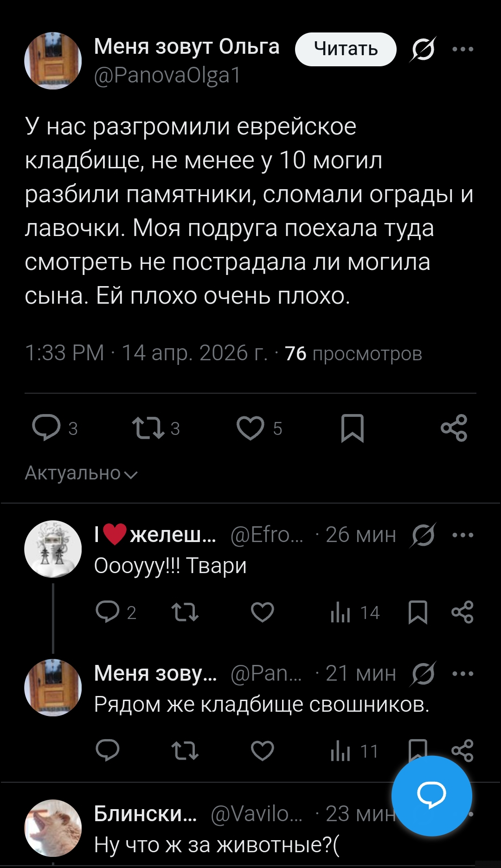Open Блински user's profile avatar
The image size is (501, 868).
(x=53, y=828)
